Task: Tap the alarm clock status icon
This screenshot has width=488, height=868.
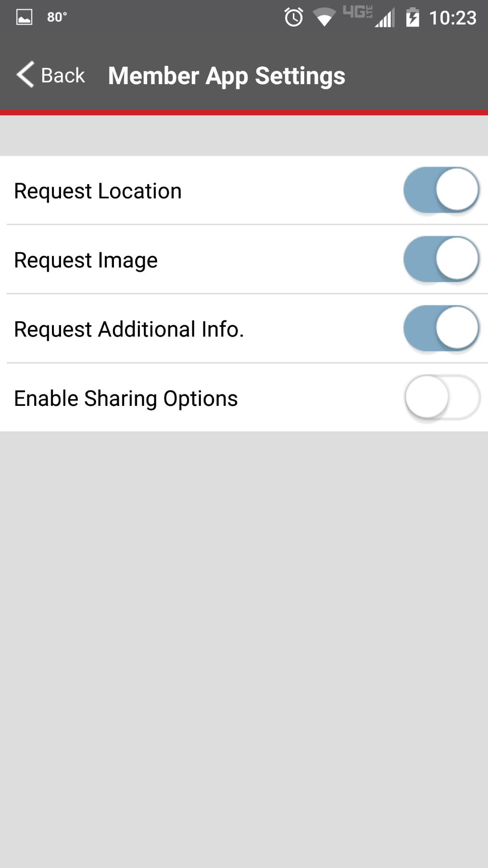Action: point(293,17)
